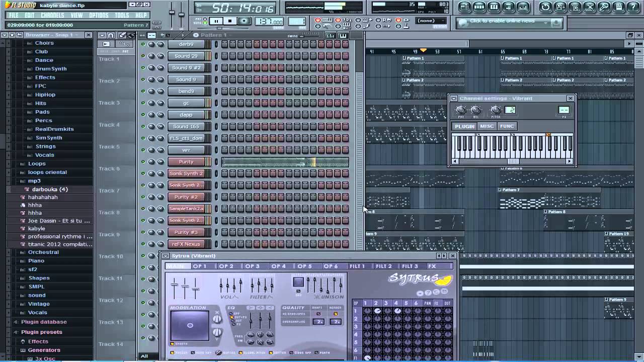
Task: Mute the Sound 29 channel
Action: pyautogui.click(x=143, y=56)
